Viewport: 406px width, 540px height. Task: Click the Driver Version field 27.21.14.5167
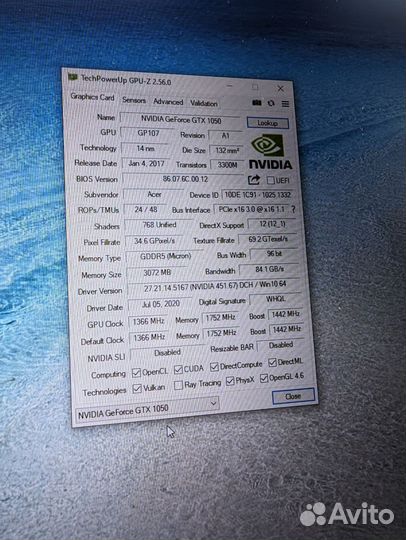tap(214, 286)
